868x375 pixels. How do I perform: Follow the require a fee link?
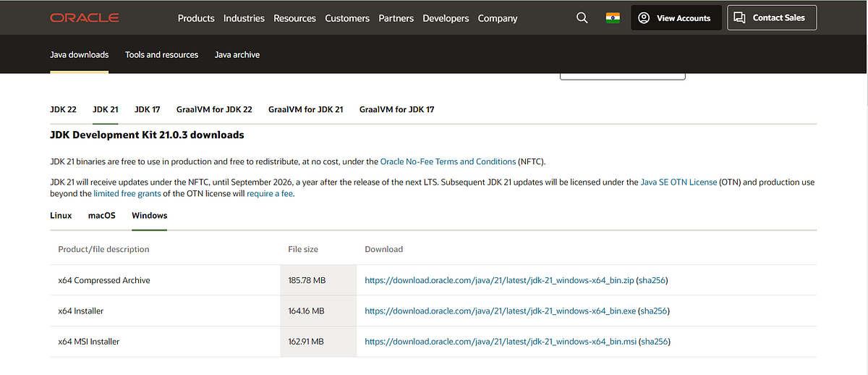[270, 194]
